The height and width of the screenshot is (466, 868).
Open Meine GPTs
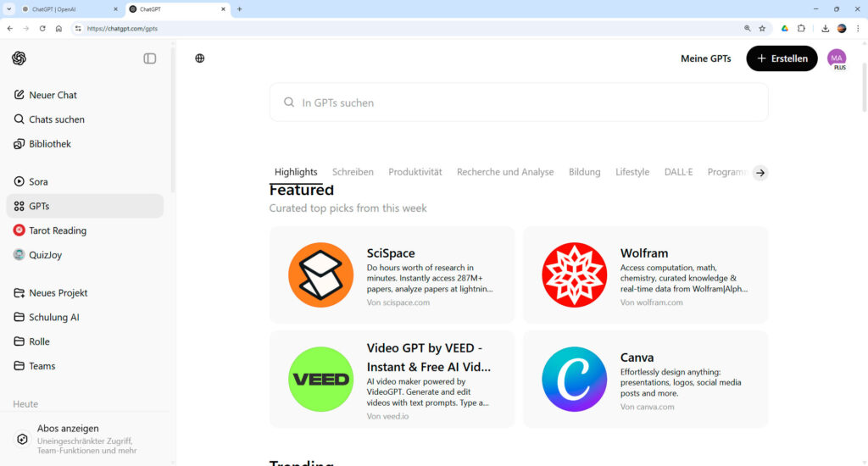706,58
